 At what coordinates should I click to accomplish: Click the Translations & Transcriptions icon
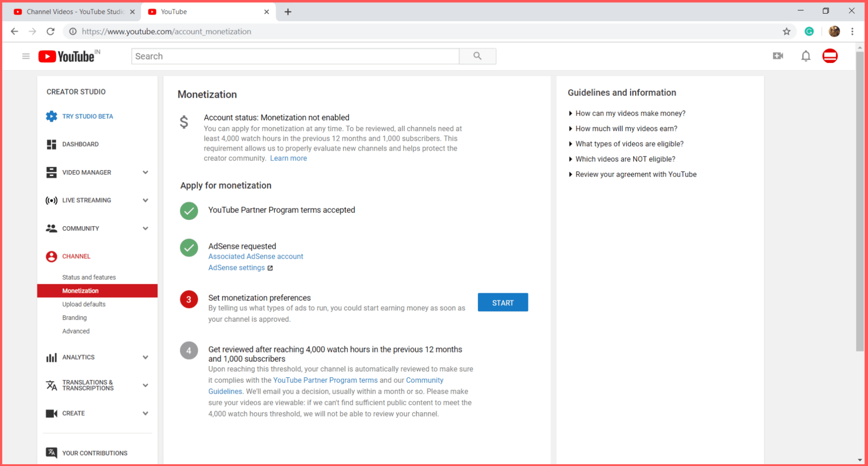51,385
